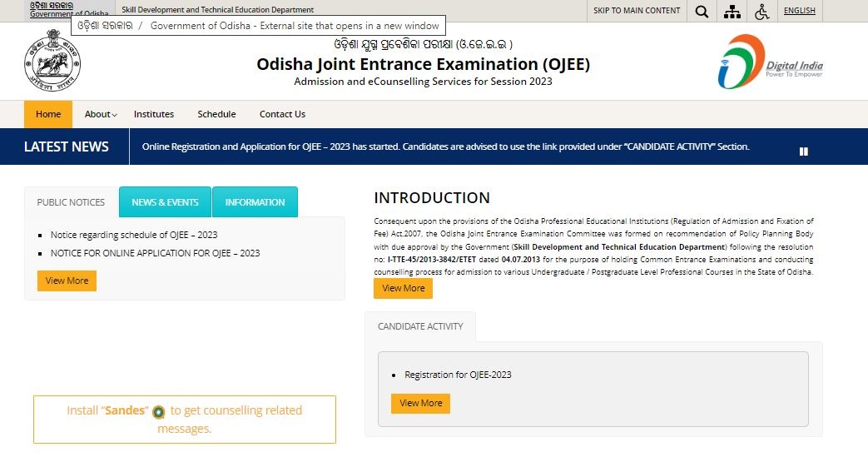Image resolution: width=868 pixels, height=462 pixels.
Task: Go to the Home menu item
Action: (48, 114)
